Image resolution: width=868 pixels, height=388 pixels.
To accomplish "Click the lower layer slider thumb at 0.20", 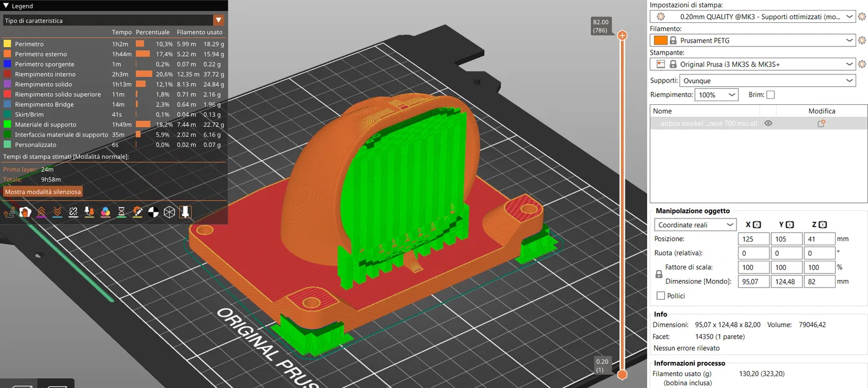I will (x=622, y=374).
